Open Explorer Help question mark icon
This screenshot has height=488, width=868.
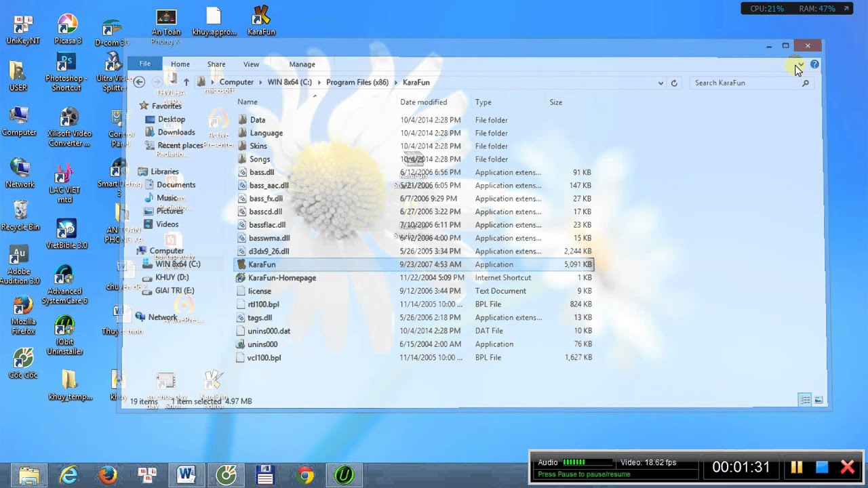point(814,64)
